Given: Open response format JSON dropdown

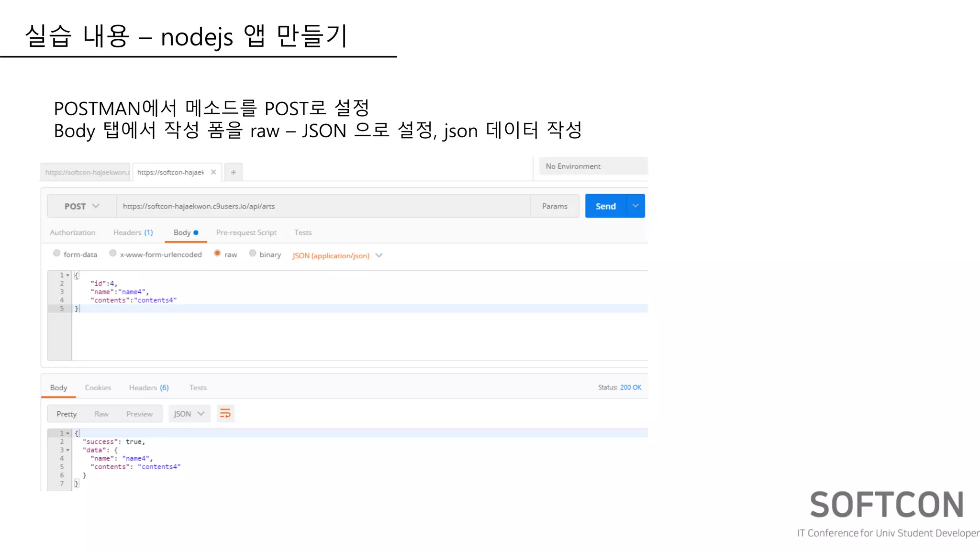Looking at the screenshot, I should (x=189, y=414).
